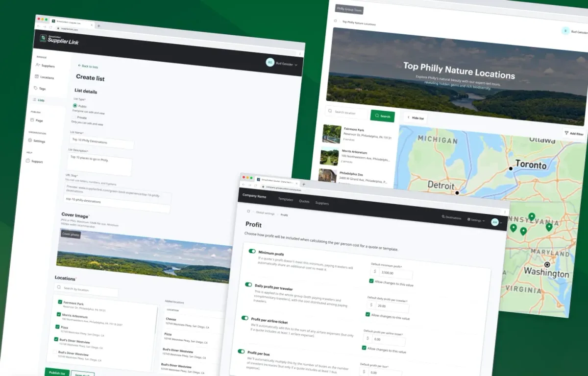The height and width of the screenshot is (376, 588).
Task: Toggle the Profit per airline ticket switch
Action: coord(245,318)
